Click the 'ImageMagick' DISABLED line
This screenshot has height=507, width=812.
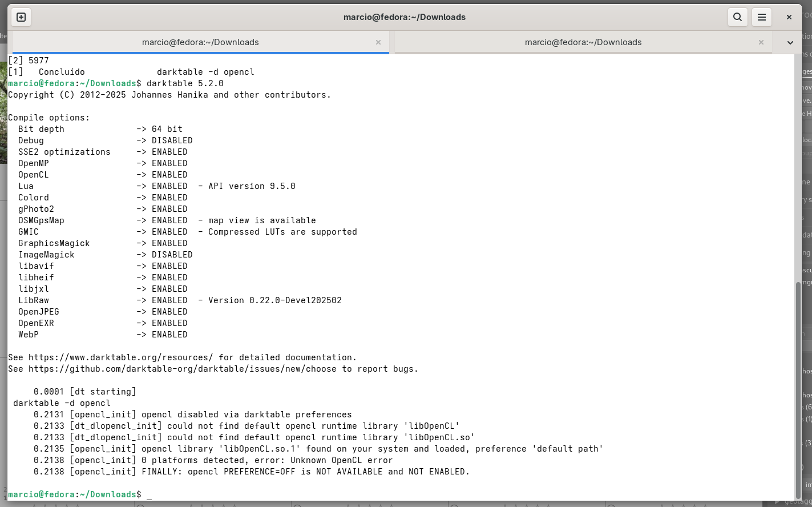tap(105, 255)
